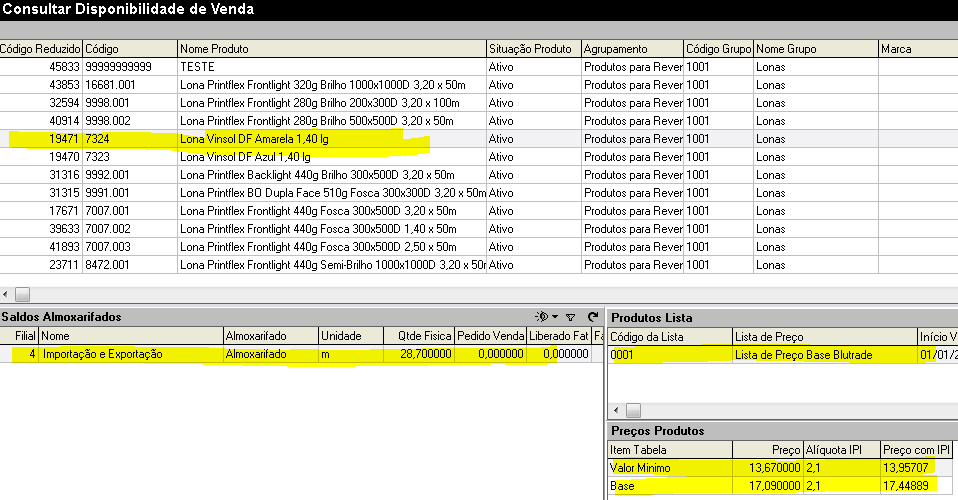Click the Preço com IPI value 17,44889
The height and width of the screenshot is (500, 958).
point(906,486)
